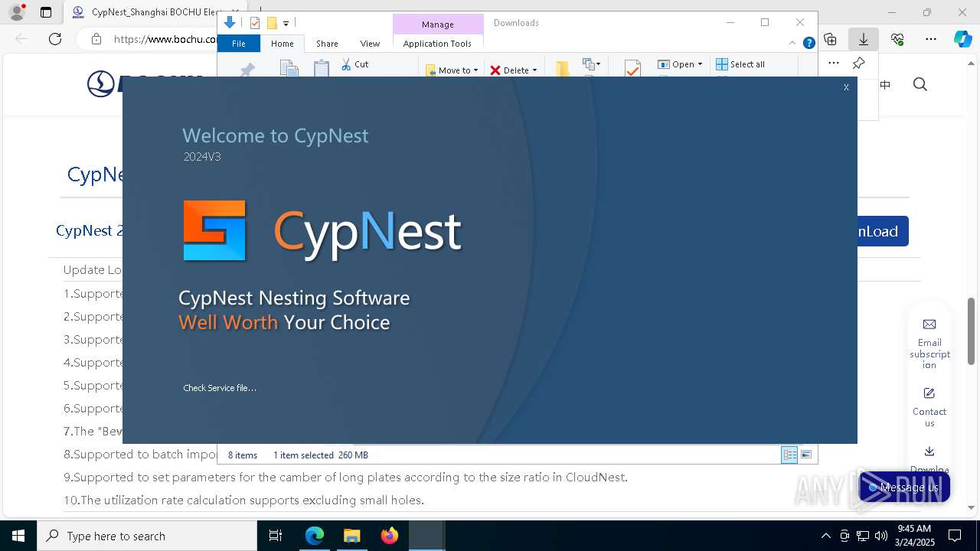Open Task View on the taskbar
This screenshot has width=980, height=551.
tap(276, 536)
